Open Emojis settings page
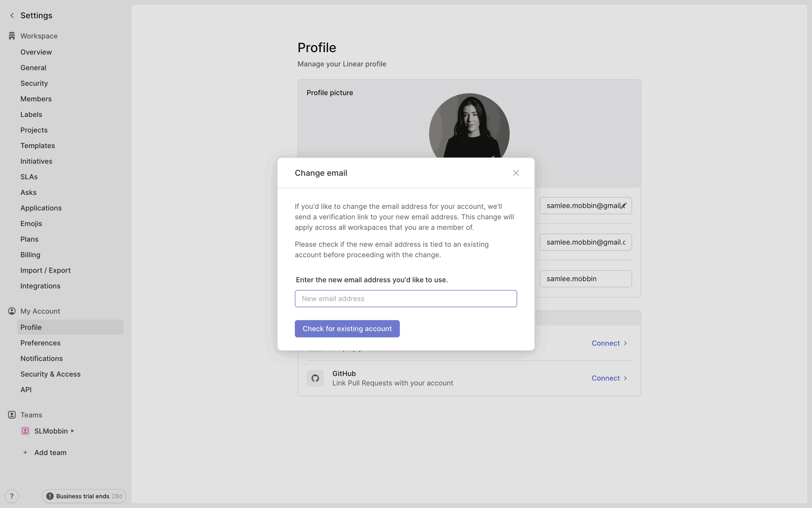812x508 pixels. point(31,224)
